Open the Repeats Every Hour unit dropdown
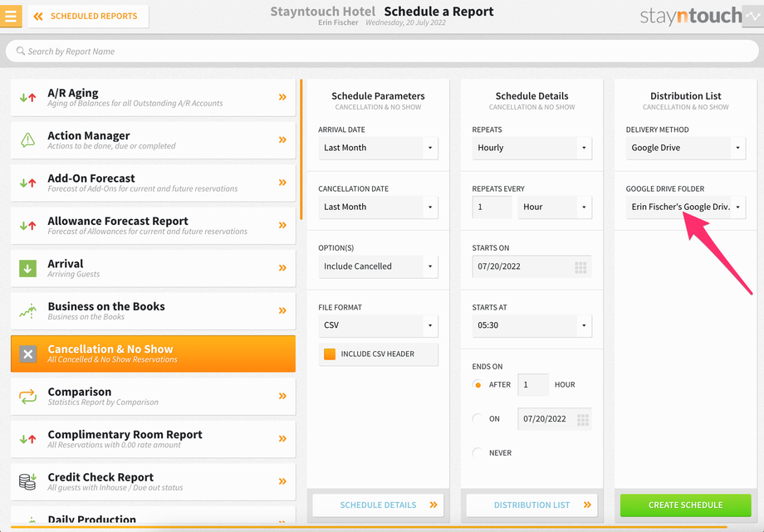This screenshot has width=764, height=532. coord(555,207)
